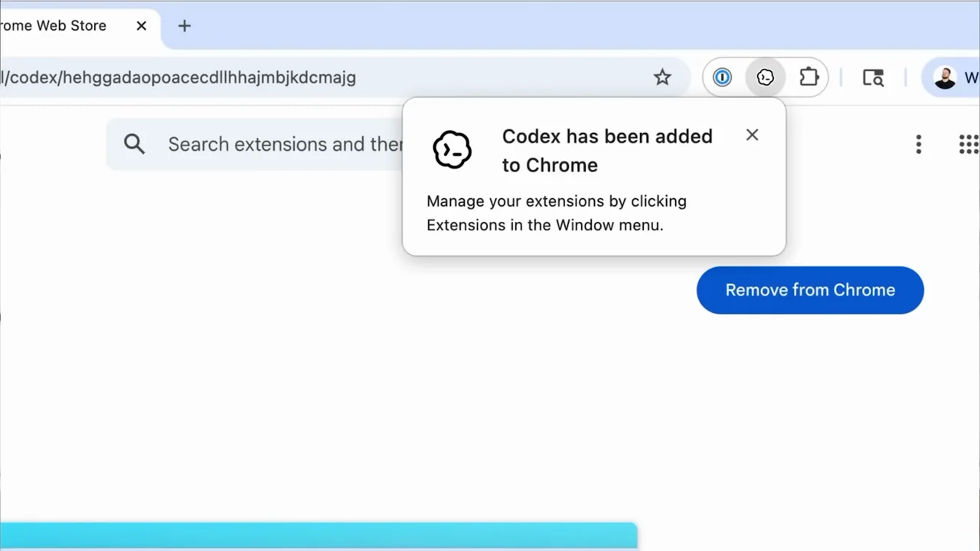
Task: Open the Google apps grid
Action: click(969, 144)
